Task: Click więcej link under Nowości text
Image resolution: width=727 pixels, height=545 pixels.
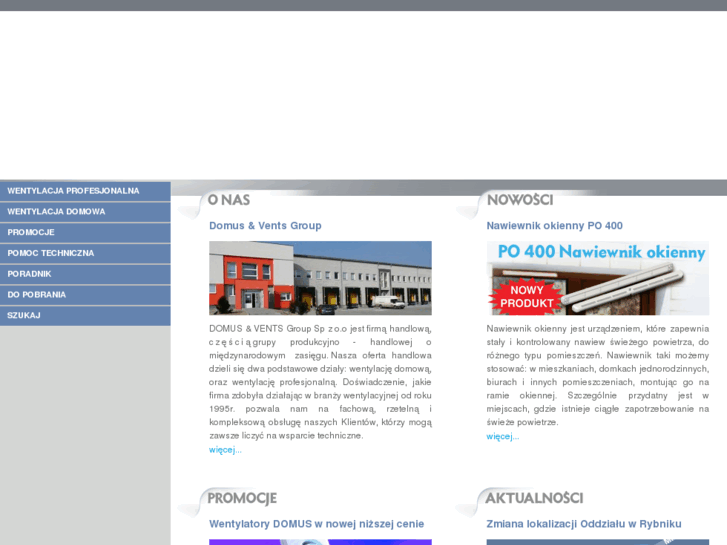Action: coord(503,436)
